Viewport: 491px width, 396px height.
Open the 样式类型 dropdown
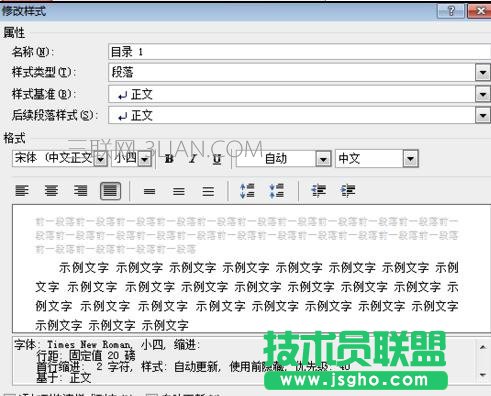click(x=483, y=73)
